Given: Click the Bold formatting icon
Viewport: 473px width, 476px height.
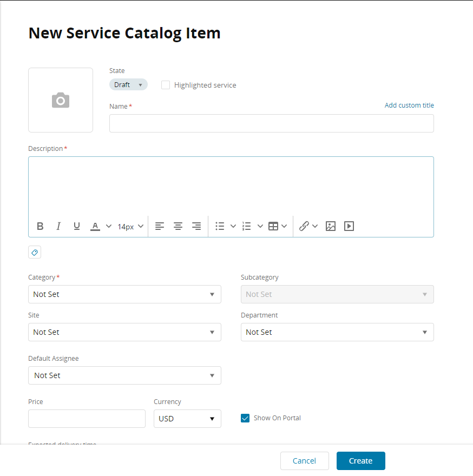Looking at the screenshot, I should [x=40, y=226].
